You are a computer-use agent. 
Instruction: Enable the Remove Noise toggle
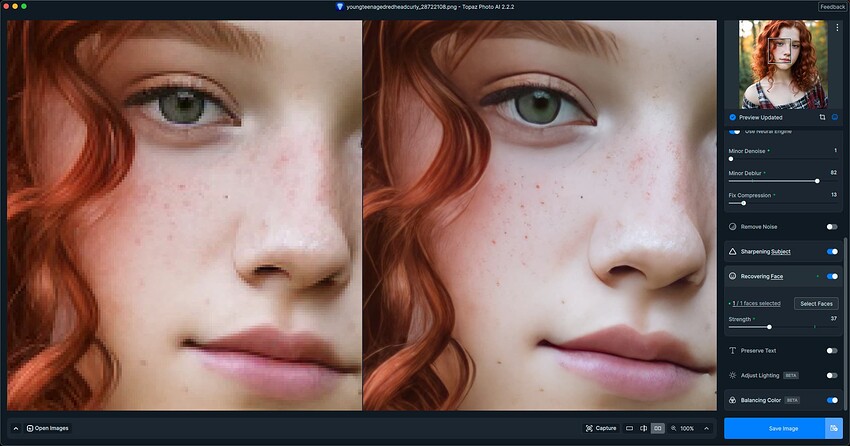point(831,227)
